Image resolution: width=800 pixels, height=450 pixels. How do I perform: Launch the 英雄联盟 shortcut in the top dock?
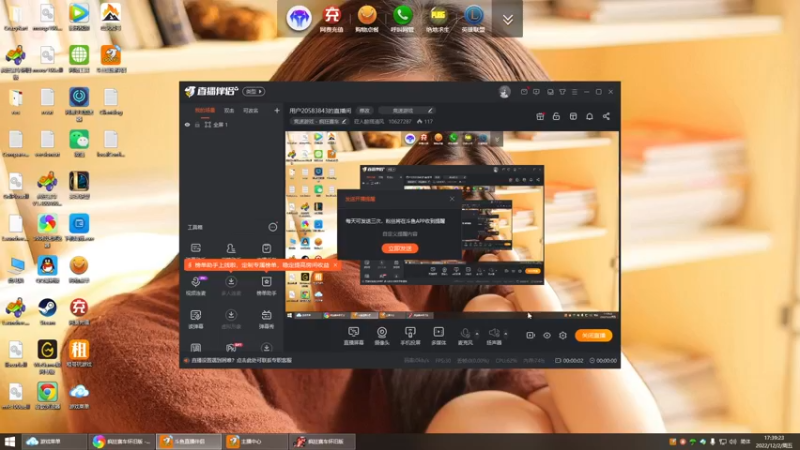(x=473, y=18)
